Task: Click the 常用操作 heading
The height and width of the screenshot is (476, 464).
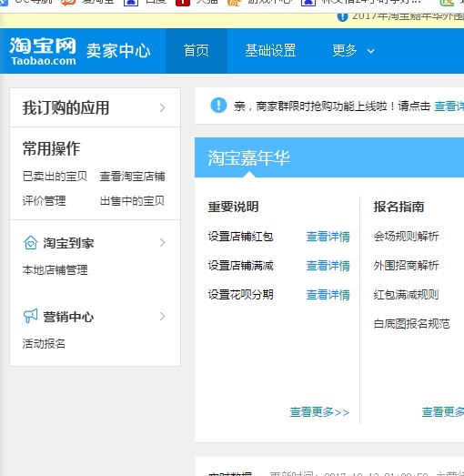Action: 51,148
